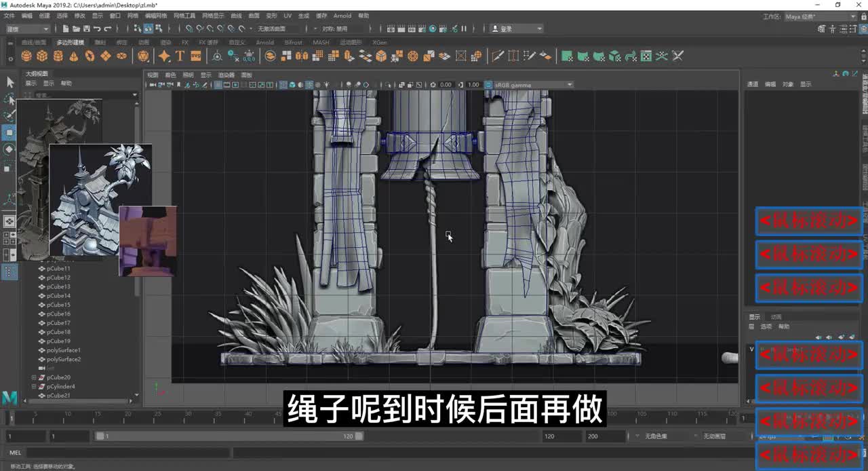
Task: Switch to the FX shelf tab
Action: click(184, 42)
